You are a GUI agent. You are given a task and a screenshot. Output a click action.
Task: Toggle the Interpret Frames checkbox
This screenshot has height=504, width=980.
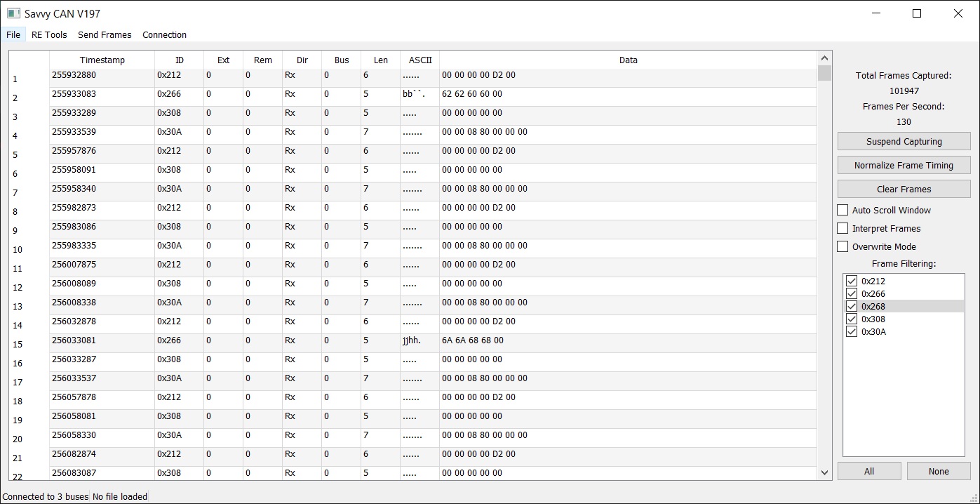pyautogui.click(x=843, y=228)
